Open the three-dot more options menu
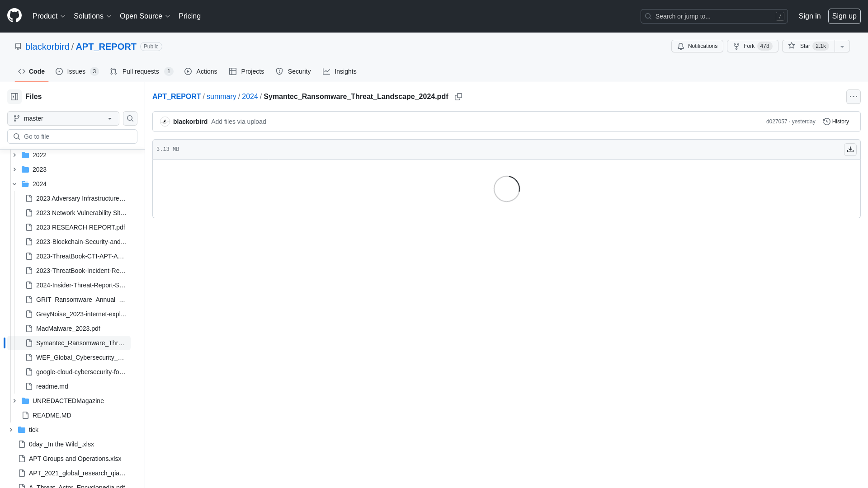Viewport: 868px width, 488px height. (854, 97)
